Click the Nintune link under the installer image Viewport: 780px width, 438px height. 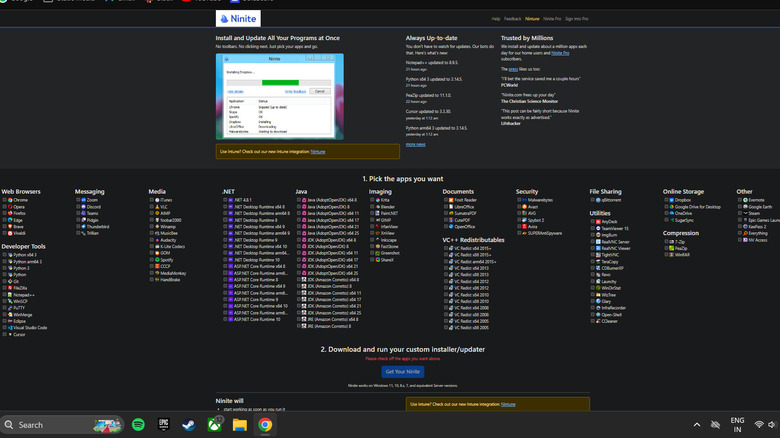tap(318, 152)
